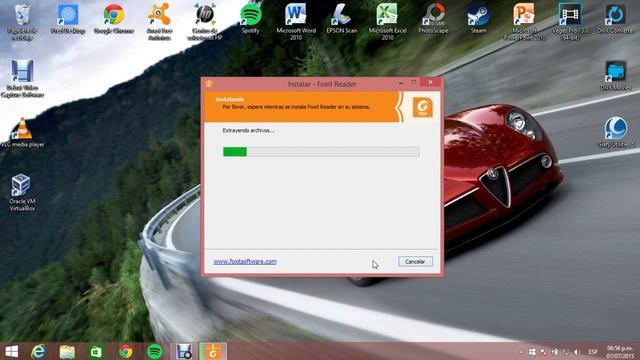640x360 pixels.
Task: Click the network status tray icon
Action: click(x=566, y=352)
